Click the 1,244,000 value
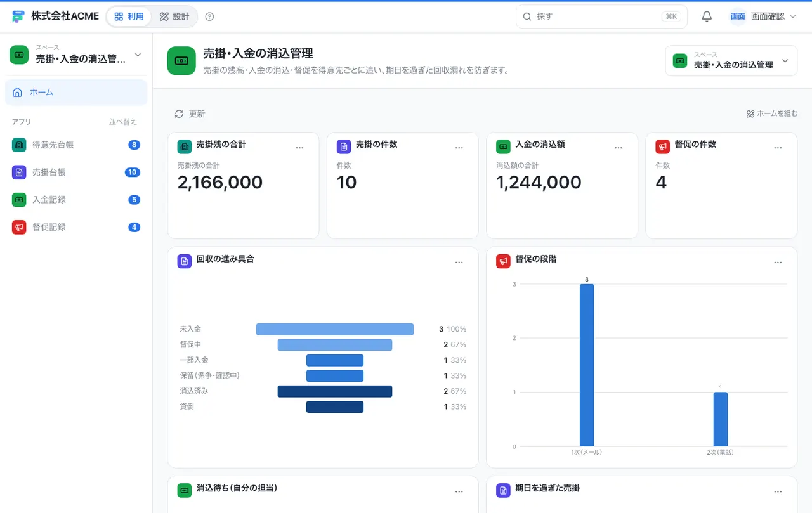This screenshot has width=812, height=513. [539, 183]
